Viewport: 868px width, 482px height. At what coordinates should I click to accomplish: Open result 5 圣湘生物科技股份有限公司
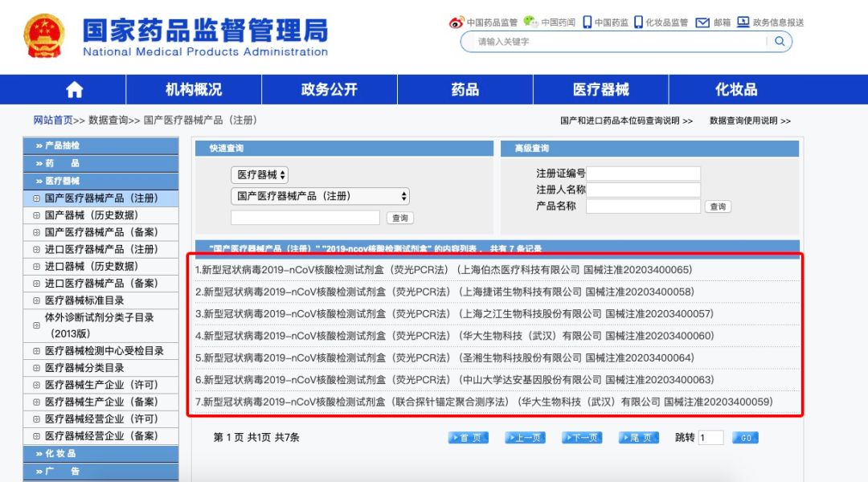point(444,358)
